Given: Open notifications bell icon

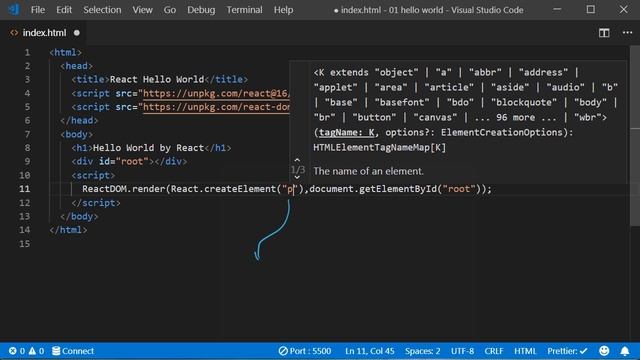Looking at the screenshot, I should pos(625,351).
